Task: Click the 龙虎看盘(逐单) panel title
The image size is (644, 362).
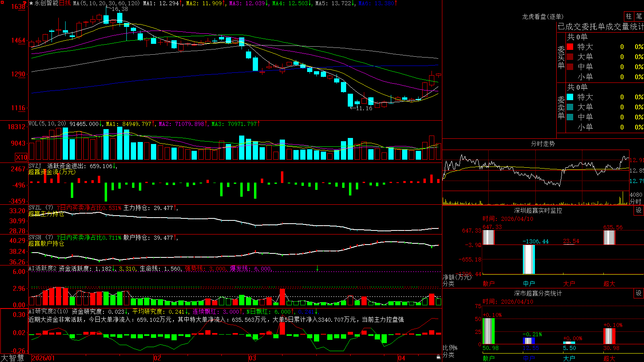Action: tap(543, 16)
